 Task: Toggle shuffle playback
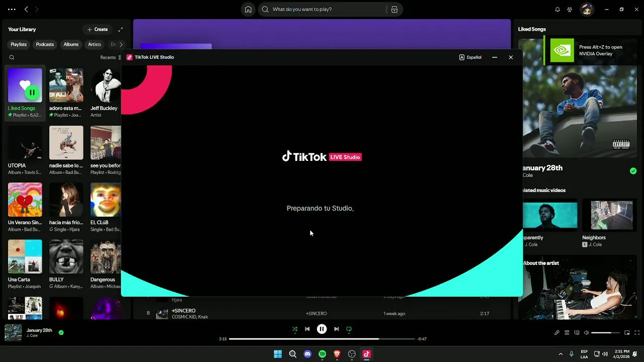[x=295, y=329]
